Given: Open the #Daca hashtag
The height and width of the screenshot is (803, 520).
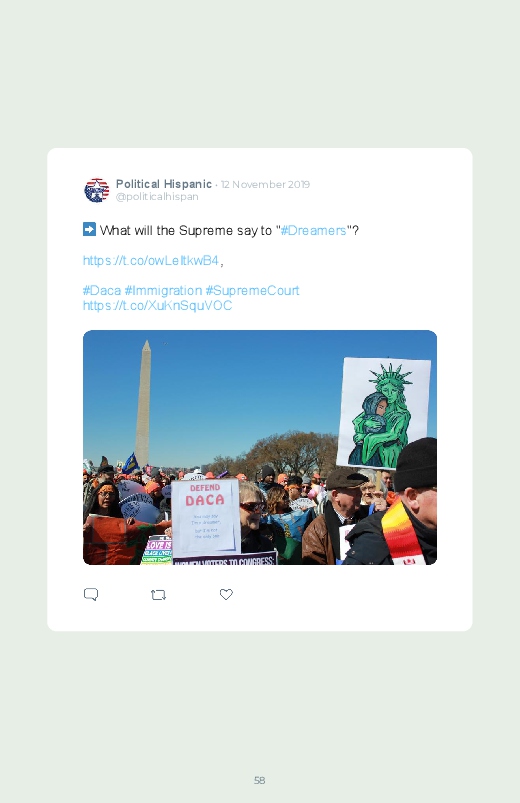Looking at the screenshot, I should [102, 290].
